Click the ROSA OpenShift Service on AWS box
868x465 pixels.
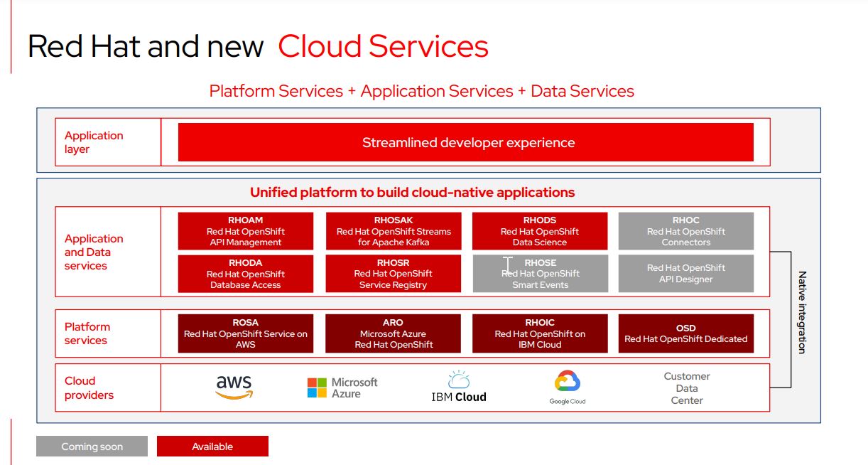[x=245, y=333]
